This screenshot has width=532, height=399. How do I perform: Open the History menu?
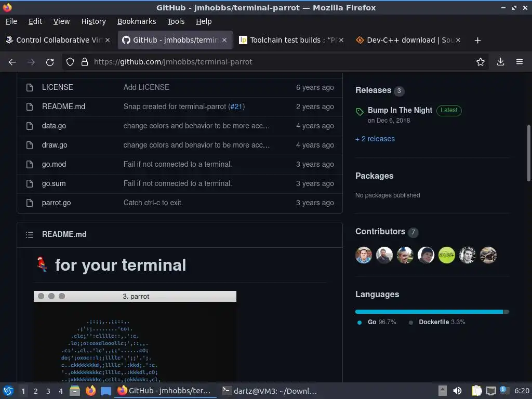coord(94,21)
